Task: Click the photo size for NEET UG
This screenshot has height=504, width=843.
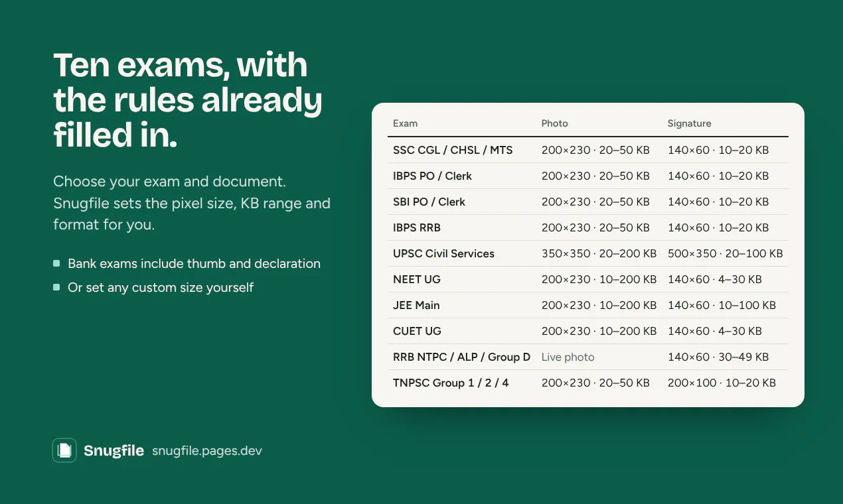Action: (599, 279)
